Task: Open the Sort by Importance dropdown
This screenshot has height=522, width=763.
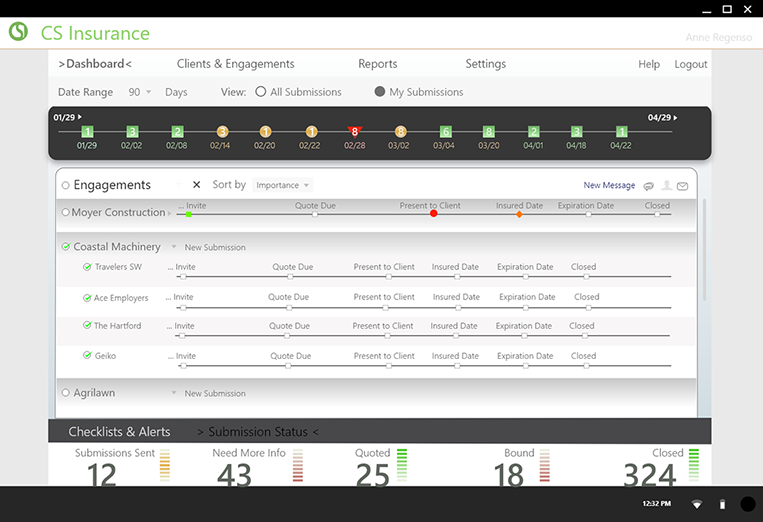Action: coord(283,185)
